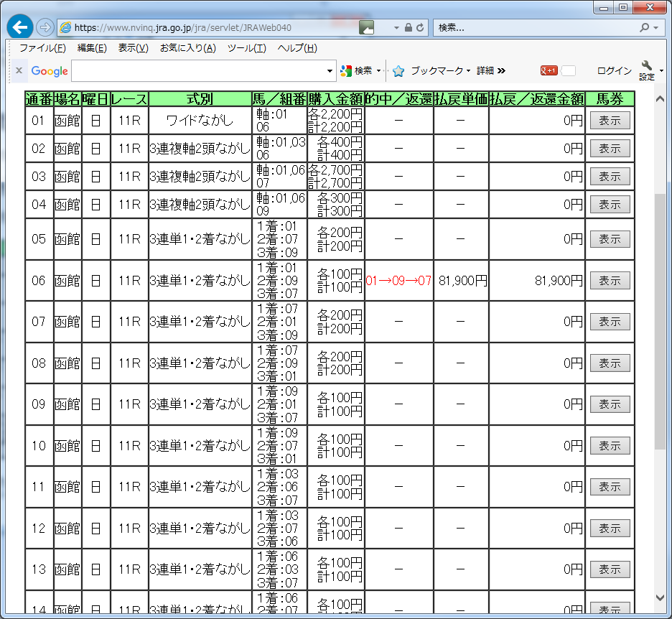This screenshot has height=619, width=672.
Task: Click the scrollbar down arrow
Action: 660,597
